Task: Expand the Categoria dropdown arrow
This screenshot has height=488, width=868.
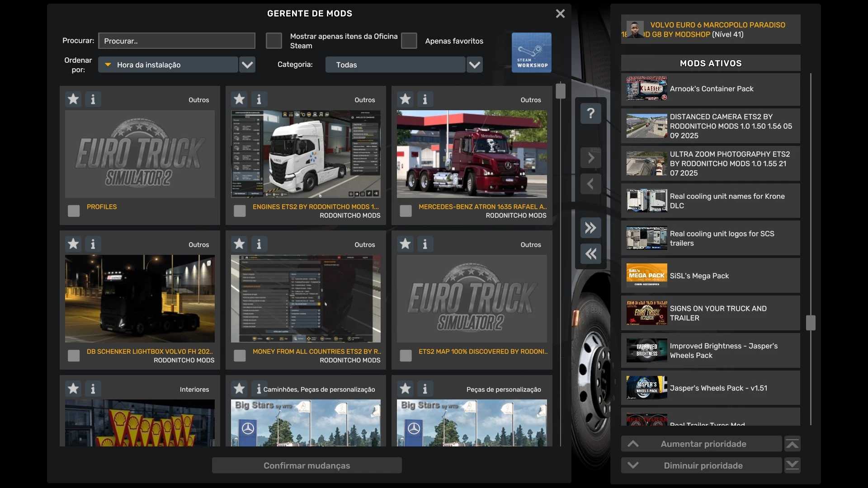Action: 474,65
